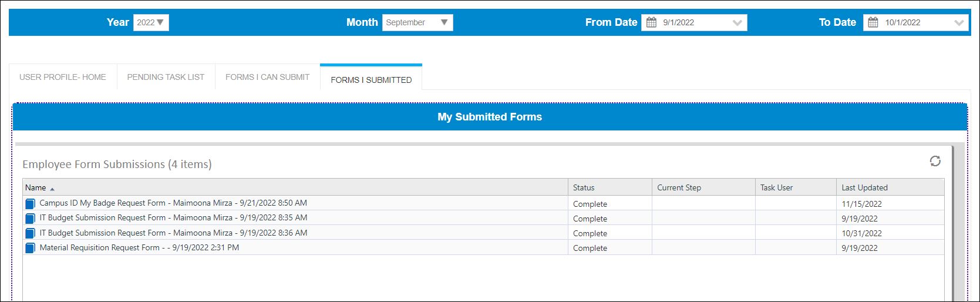Click the Material Requisition Request Form icon

click(x=30, y=248)
